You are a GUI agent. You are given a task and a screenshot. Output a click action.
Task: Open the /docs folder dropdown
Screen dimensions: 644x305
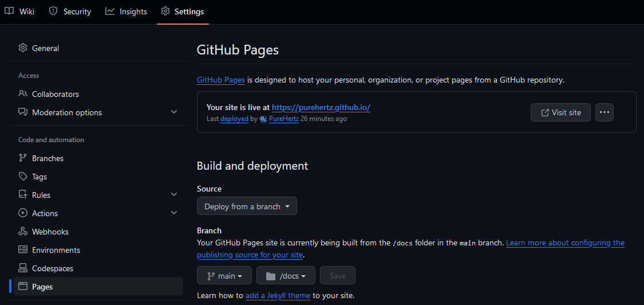coord(286,276)
